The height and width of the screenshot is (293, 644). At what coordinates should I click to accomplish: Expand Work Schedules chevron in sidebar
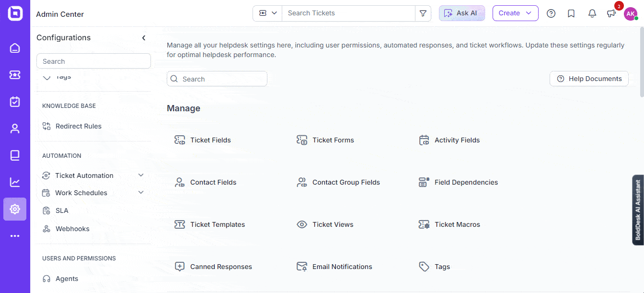click(x=141, y=193)
